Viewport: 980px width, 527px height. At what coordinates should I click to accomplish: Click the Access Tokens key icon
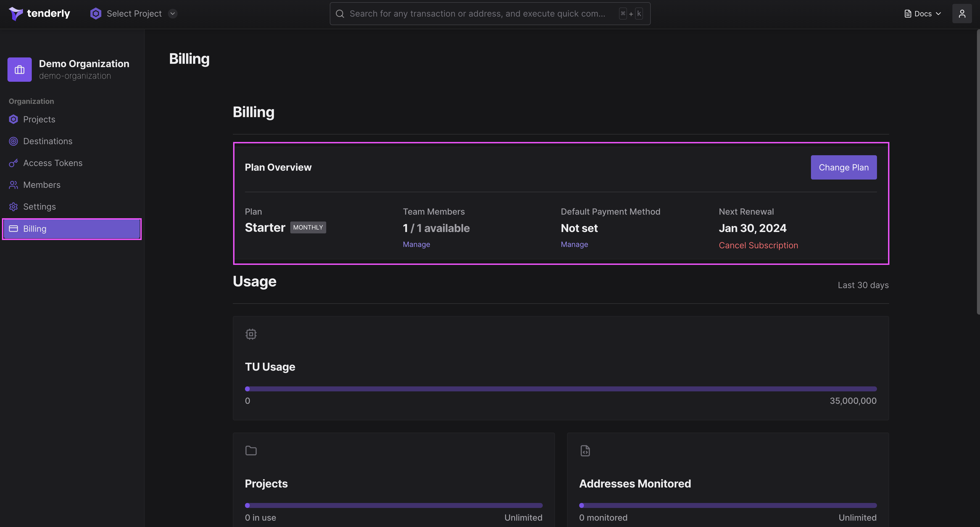(x=13, y=163)
